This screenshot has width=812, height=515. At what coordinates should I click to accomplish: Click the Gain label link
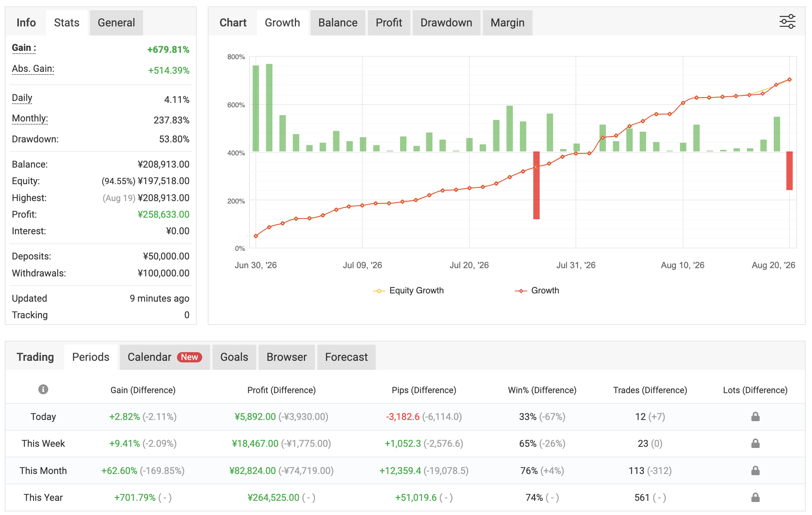pyautogui.click(x=24, y=48)
